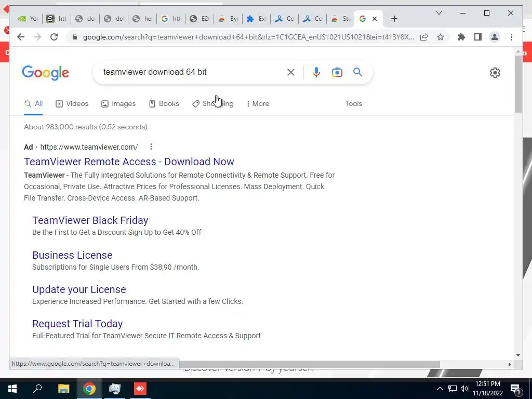This screenshot has width=532, height=399.
Task: Click the Chrome taskbar icon
Action: click(x=89, y=389)
